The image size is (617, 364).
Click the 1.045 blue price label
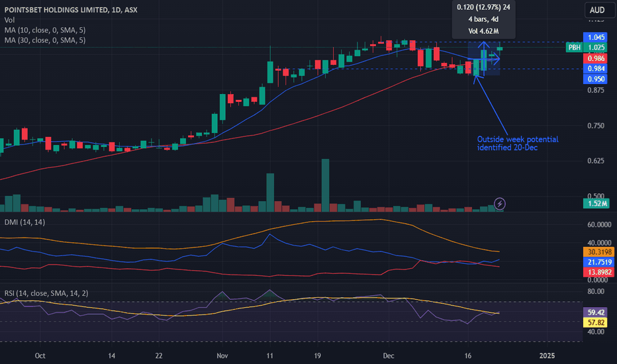596,37
